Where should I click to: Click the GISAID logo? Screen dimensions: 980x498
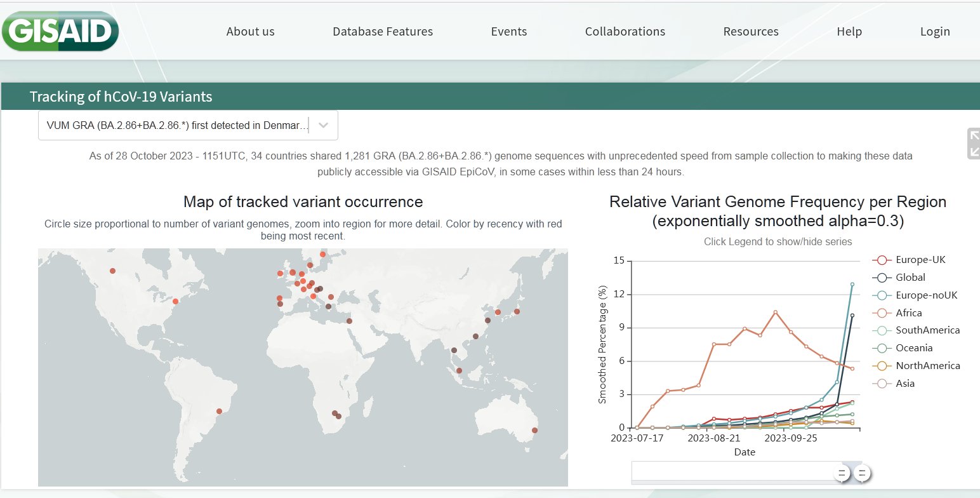pyautogui.click(x=60, y=31)
